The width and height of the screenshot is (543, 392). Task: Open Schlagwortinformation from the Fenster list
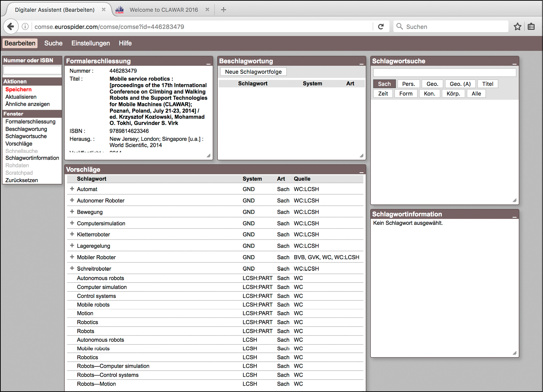[x=32, y=158]
